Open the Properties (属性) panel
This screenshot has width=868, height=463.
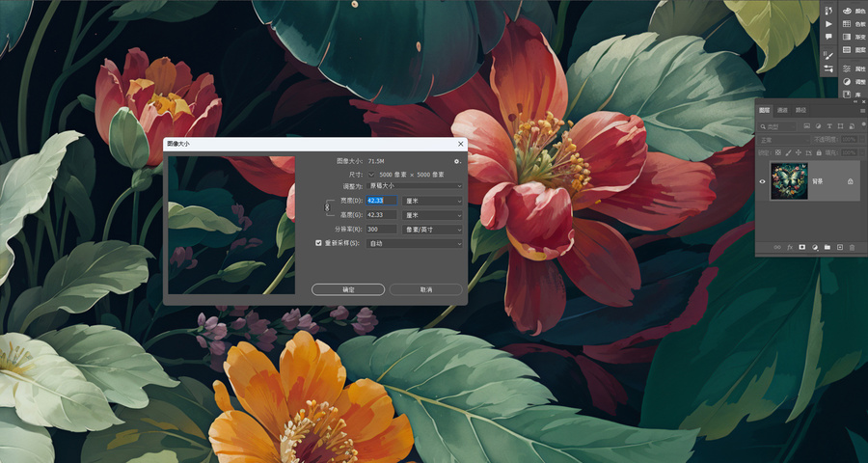[x=854, y=68]
